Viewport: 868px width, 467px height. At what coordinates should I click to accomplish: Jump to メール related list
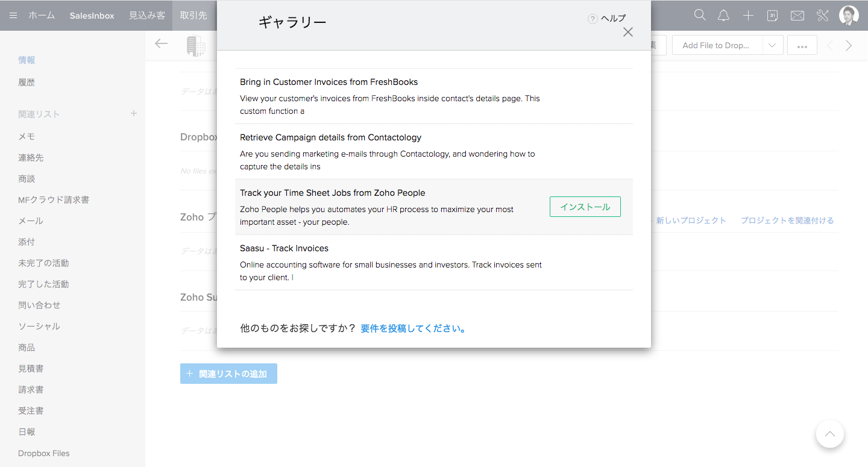tap(31, 221)
